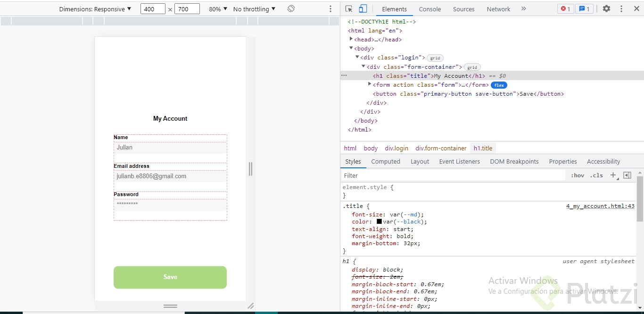Open the Event Listeners tab
Viewport: 644px width, 314px height.
pyautogui.click(x=460, y=161)
